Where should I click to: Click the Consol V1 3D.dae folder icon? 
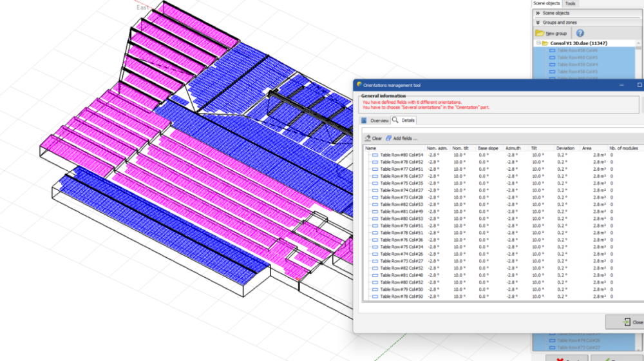[545, 43]
